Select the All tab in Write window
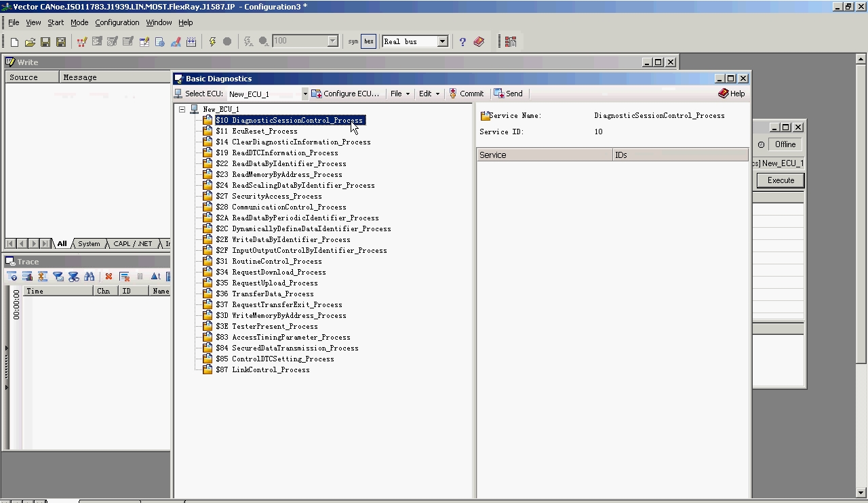868x503 pixels. [62, 243]
